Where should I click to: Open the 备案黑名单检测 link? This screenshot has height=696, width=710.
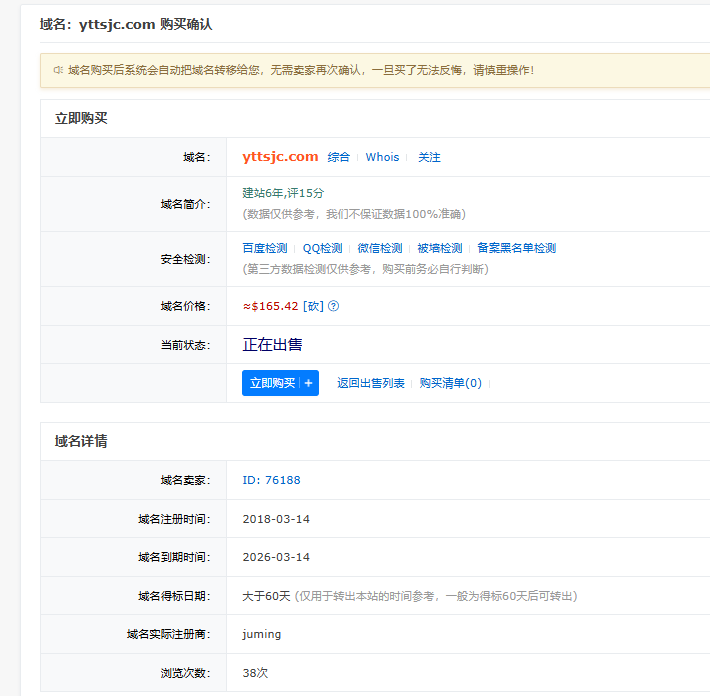tap(516, 248)
